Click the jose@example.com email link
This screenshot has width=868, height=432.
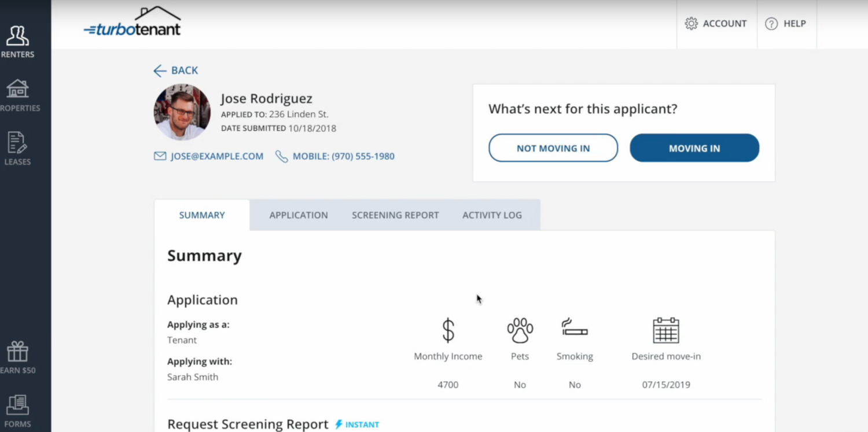216,156
